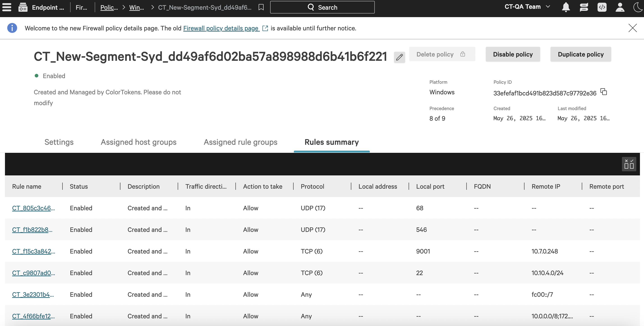Screen dimensions: 644x326
Task: Switch to the Assigned host groups tab
Action: pos(138,142)
